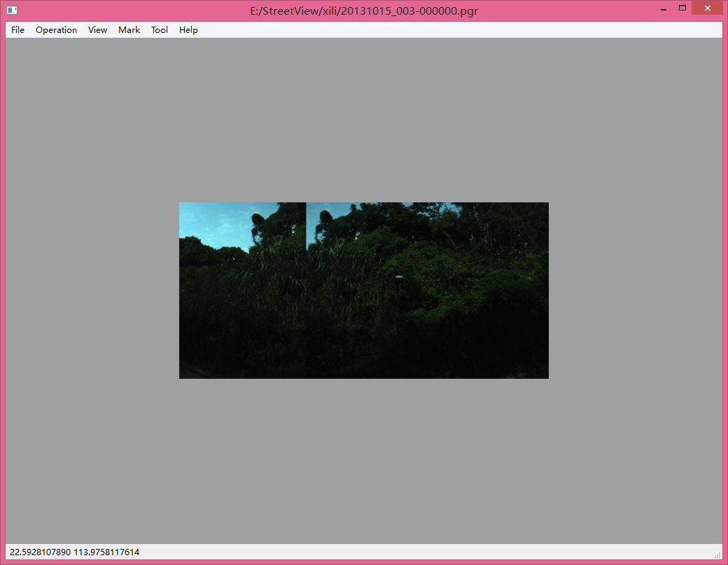Click the street view panorama image
This screenshot has height=565, width=728.
click(x=364, y=290)
